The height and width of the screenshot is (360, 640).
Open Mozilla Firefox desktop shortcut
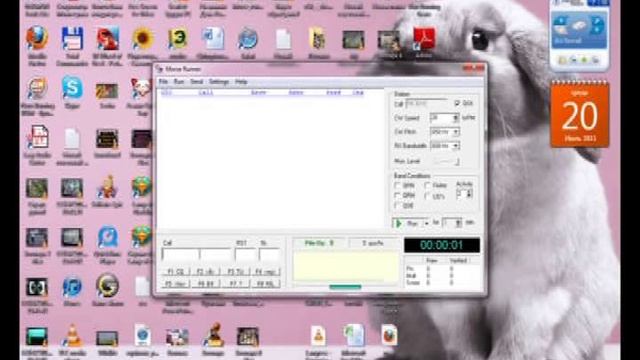tap(37, 38)
